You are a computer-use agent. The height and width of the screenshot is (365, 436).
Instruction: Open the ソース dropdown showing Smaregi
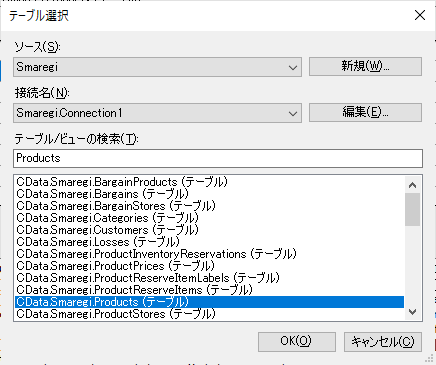point(157,67)
